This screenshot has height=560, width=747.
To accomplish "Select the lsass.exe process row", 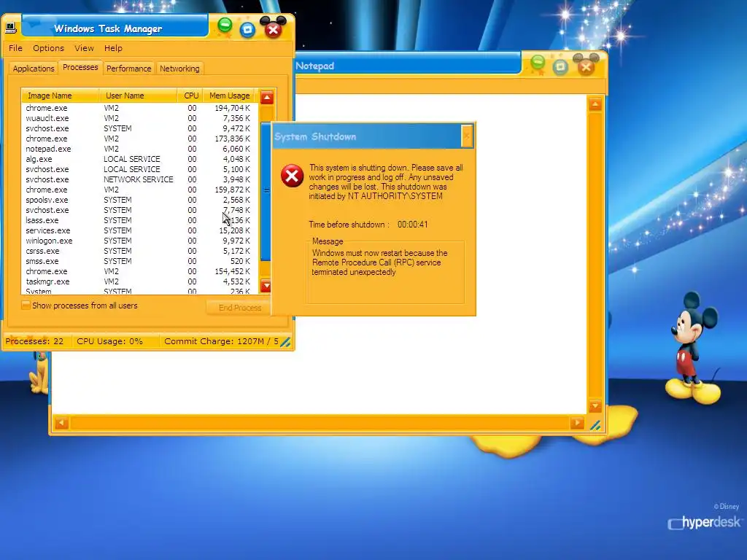I will [x=139, y=220].
